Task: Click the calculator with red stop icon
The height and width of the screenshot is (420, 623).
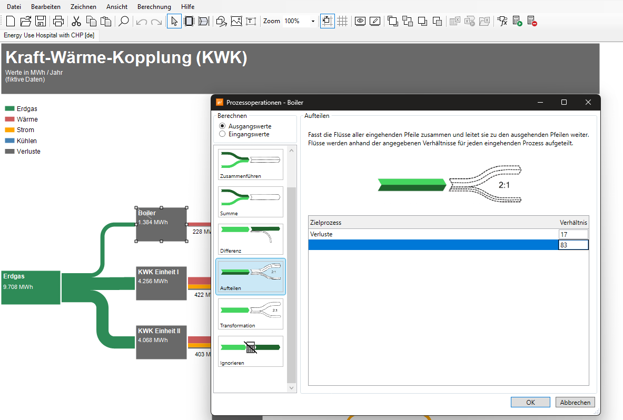Action: tap(532, 21)
